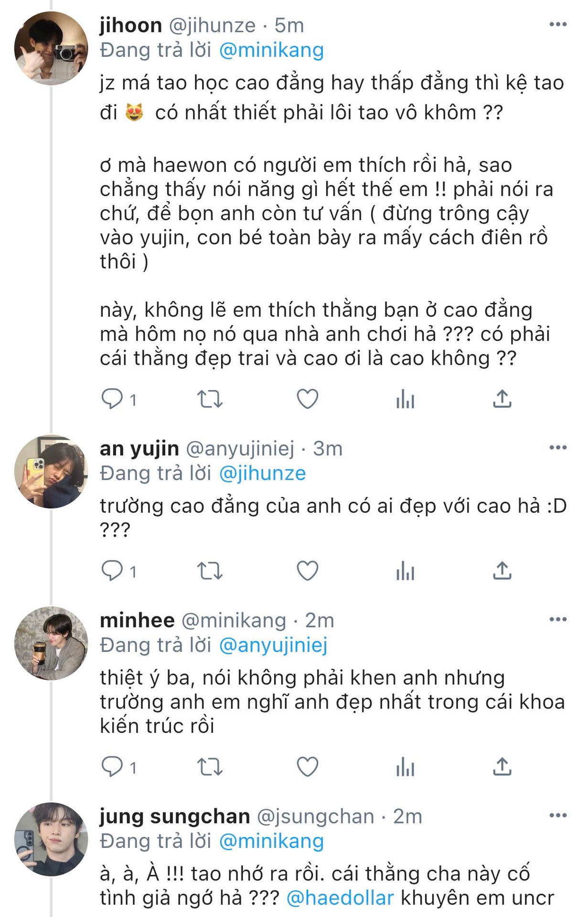The image size is (588, 917).
Task: Share jihoon's tweet
Action: pos(502,399)
